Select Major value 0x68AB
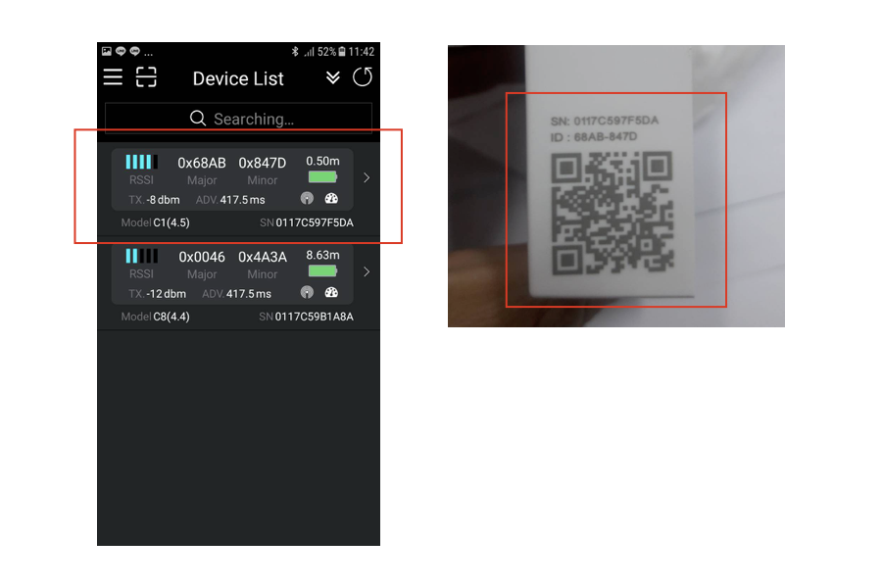 click(x=202, y=164)
